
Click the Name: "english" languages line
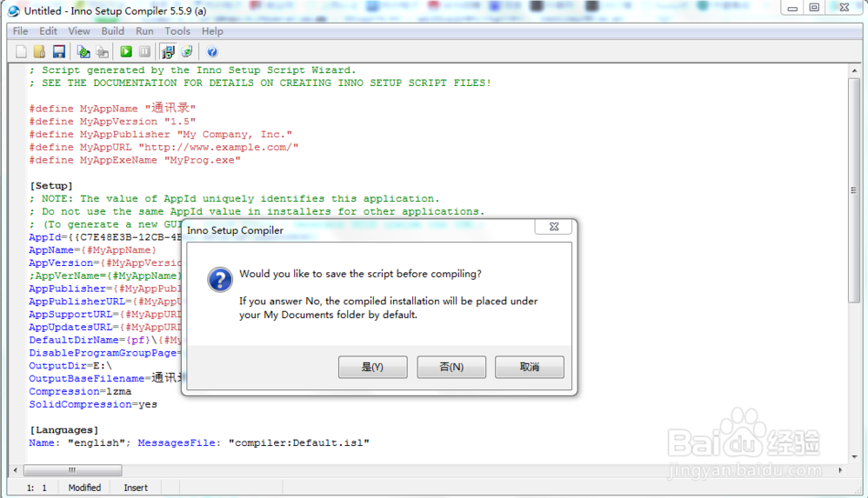click(199, 443)
